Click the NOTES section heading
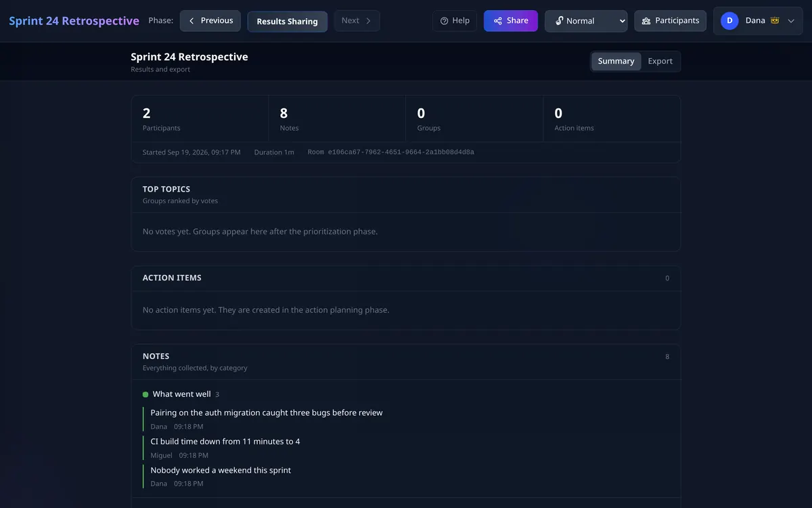The width and height of the screenshot is (812, 508). point(156,356)
